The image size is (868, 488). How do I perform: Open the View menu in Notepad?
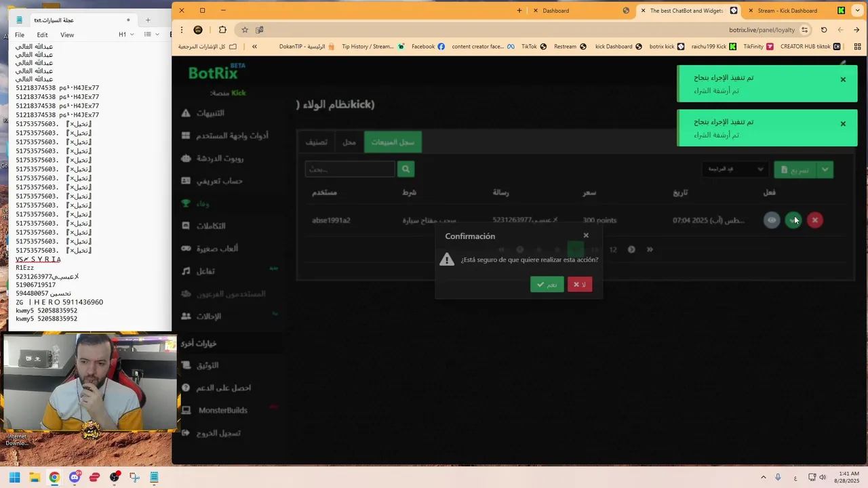pos(67,35)
